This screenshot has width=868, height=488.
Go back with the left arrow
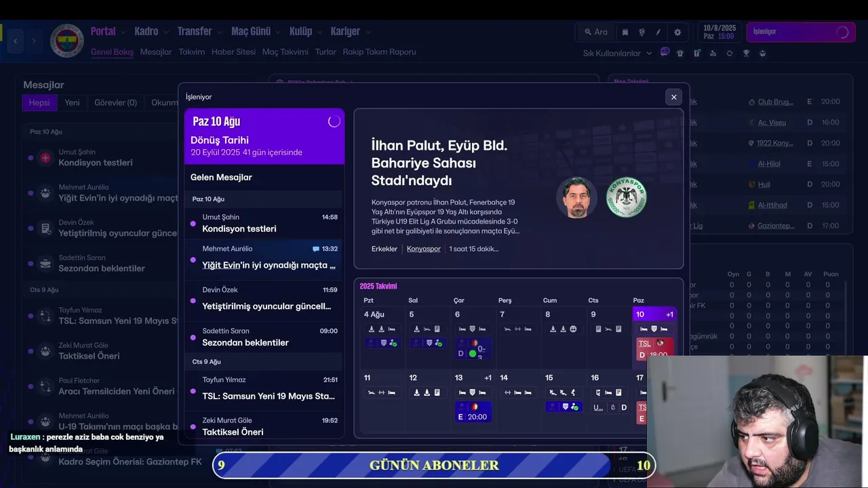click(16, 41)
